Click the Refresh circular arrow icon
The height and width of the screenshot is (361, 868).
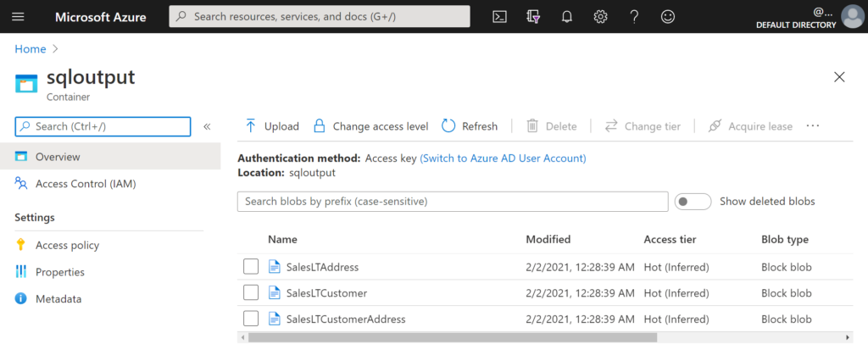coord(448,126)
